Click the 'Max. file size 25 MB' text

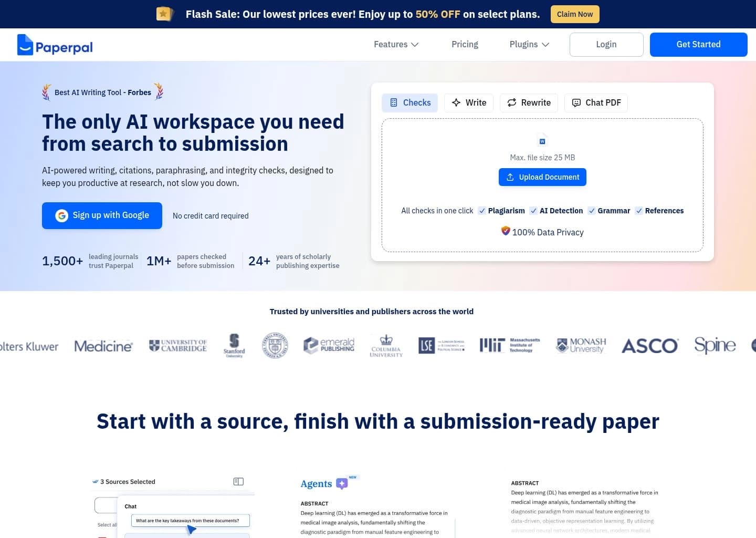click(x=542, y=158)
